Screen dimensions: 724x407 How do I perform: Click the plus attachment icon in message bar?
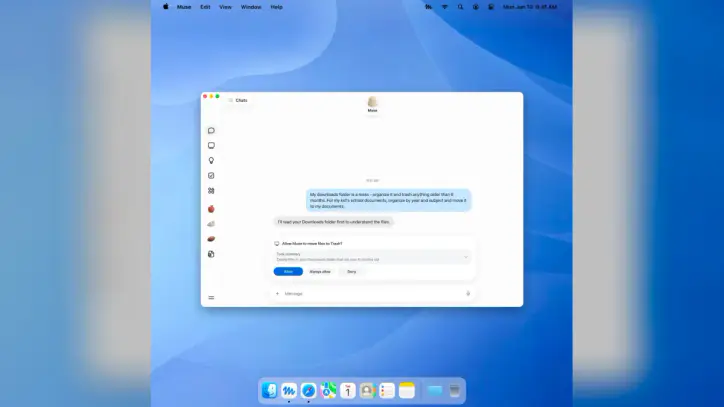coord(278,293)
